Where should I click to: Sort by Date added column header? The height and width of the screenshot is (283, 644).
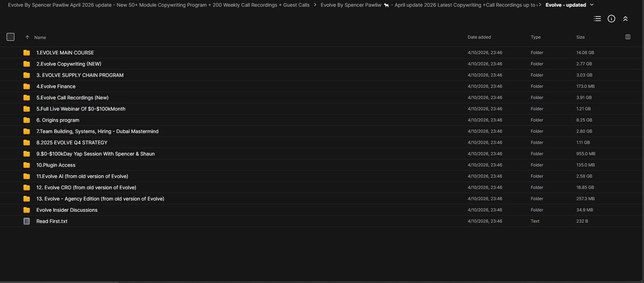[x=479, y=37]
